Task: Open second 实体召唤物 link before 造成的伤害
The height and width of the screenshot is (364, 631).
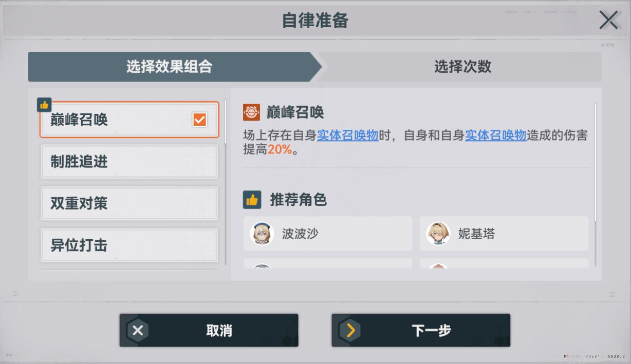Action: (x=496, y=136)
